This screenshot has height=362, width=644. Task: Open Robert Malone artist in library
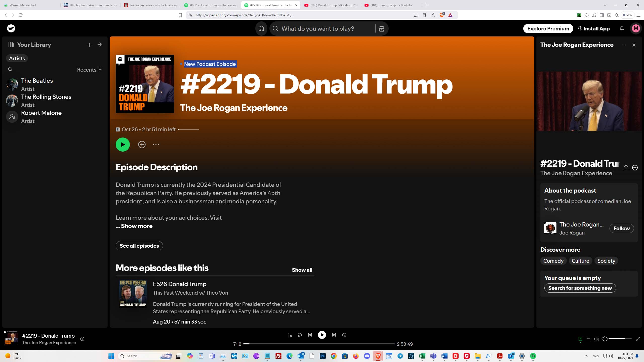(54, 117)
